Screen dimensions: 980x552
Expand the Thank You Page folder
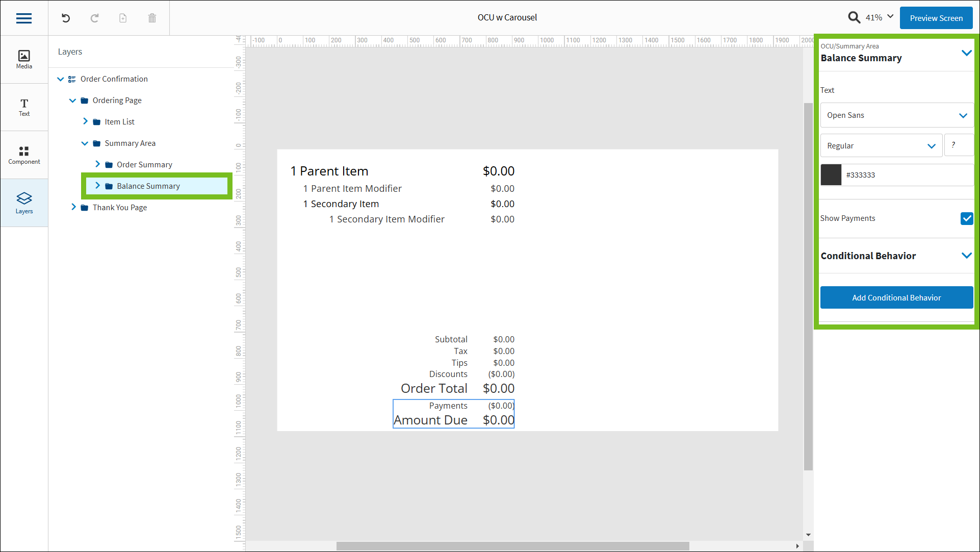pos(73,207)
